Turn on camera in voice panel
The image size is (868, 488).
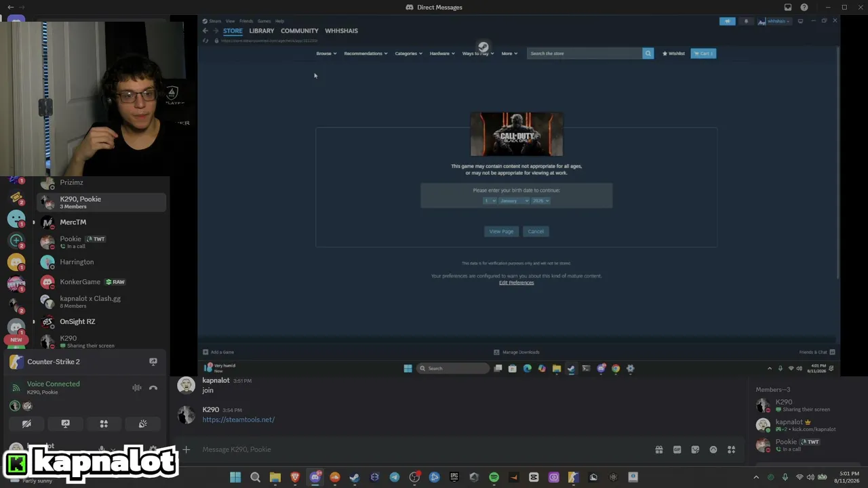click(26, 424)
